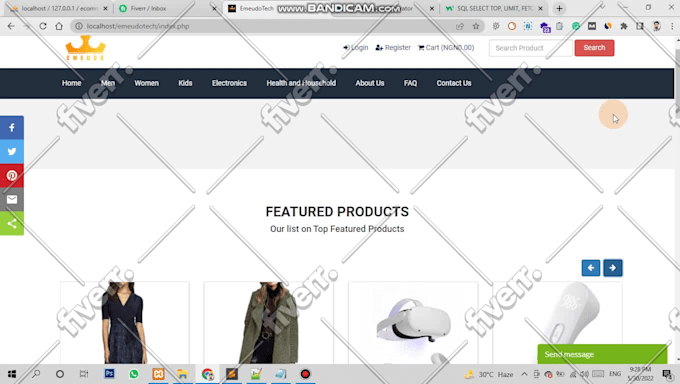Share page via Facebook sidebar icon
Image resolution: width=680 pixels, height=384 pixels.
point(12,128)
